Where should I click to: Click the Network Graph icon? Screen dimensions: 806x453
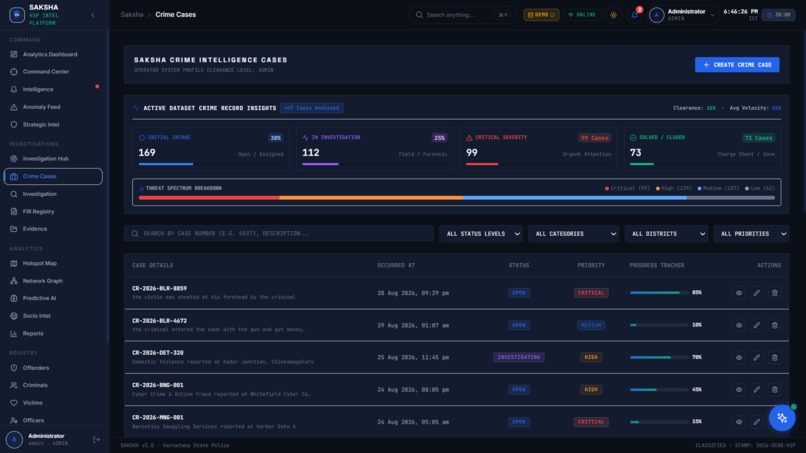(14, 281)
